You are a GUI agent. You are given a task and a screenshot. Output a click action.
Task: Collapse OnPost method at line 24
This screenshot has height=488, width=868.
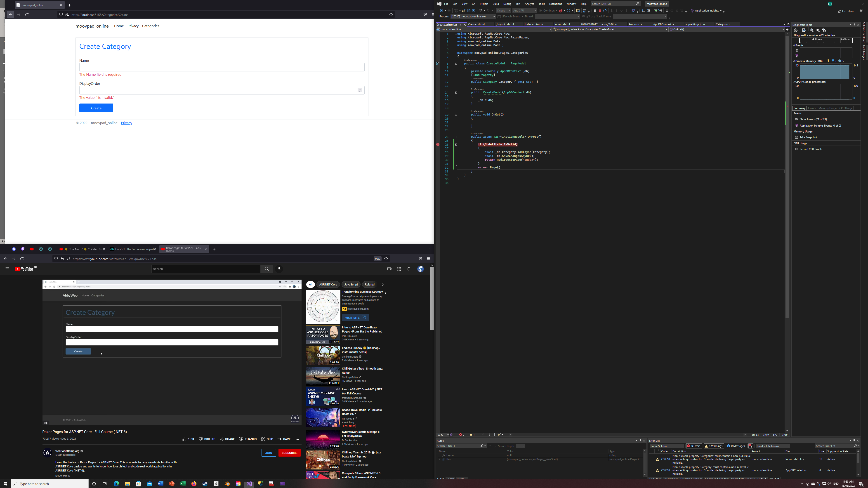[x=455, y=137]
